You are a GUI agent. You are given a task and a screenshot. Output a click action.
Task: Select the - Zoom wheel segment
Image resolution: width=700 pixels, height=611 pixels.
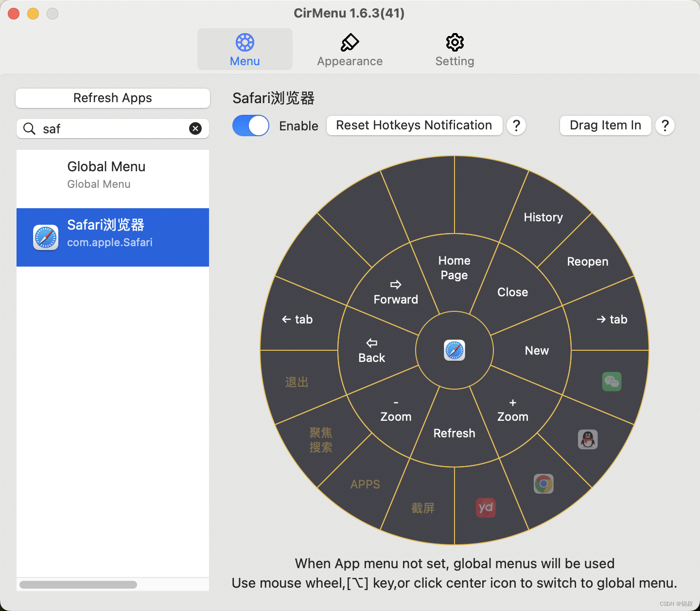pyautogui.click(x=396, y=410)
